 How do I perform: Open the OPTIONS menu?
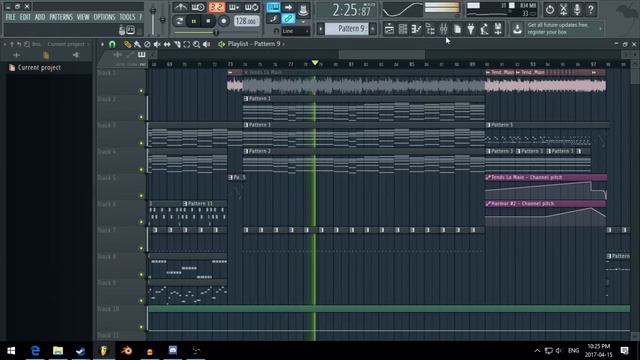click(104, 17)
